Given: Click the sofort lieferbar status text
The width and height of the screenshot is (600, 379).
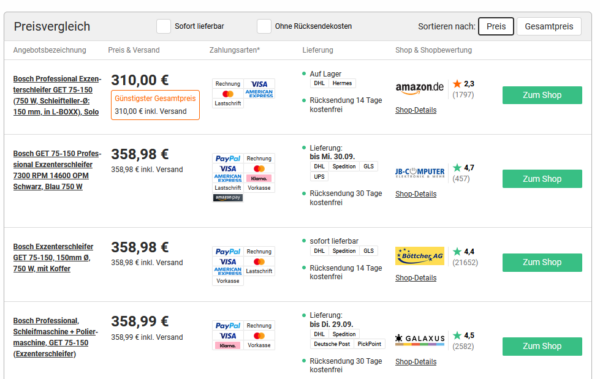Looking at the screenshot, I should (334, 241).
